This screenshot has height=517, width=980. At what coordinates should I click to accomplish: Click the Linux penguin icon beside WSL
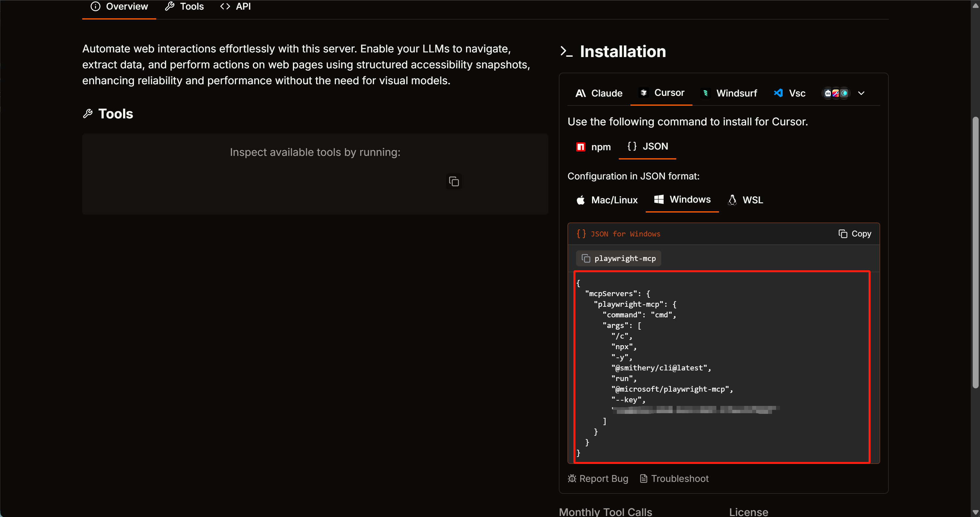pos(732,200)
